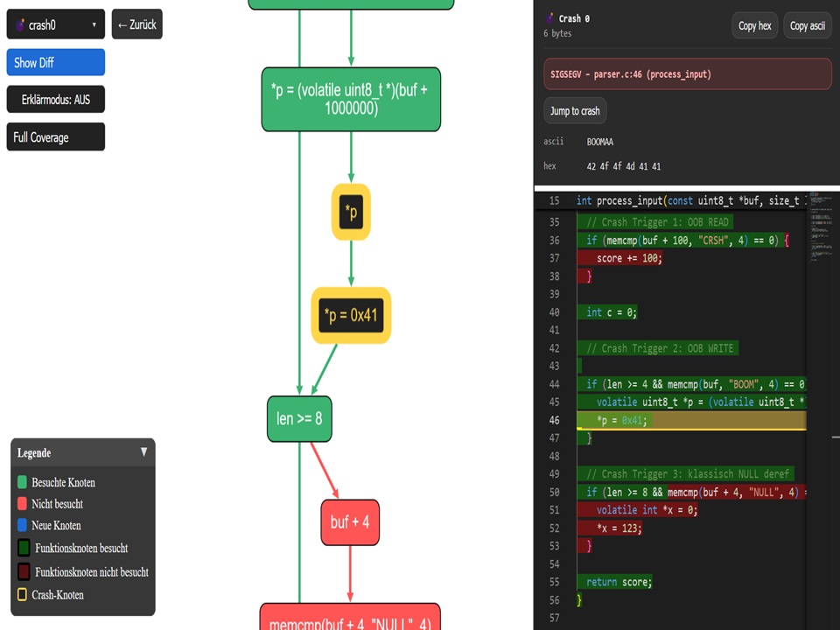Enable the Full Coverage option

(x=56, y=136)
